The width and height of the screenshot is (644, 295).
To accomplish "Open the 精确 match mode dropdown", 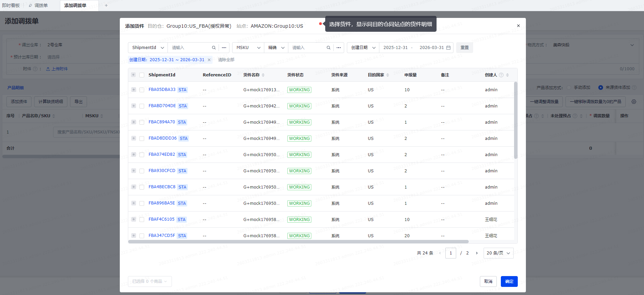I will coord(276,48).
